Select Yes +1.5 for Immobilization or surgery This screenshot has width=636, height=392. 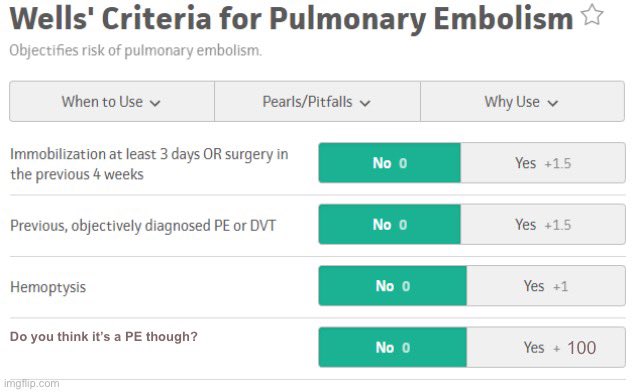point(543,163)
